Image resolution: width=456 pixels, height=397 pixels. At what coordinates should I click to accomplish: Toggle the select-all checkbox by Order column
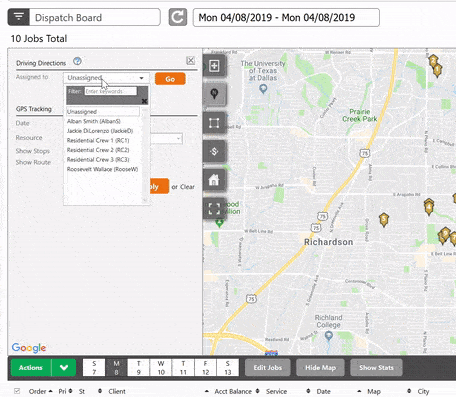coord(17,391)
